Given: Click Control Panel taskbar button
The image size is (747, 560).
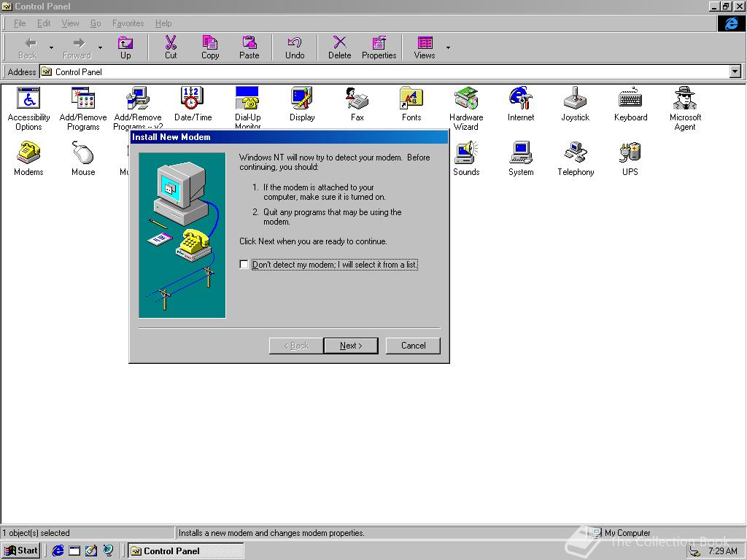Looking at the screenshot, I should [186, 551].
